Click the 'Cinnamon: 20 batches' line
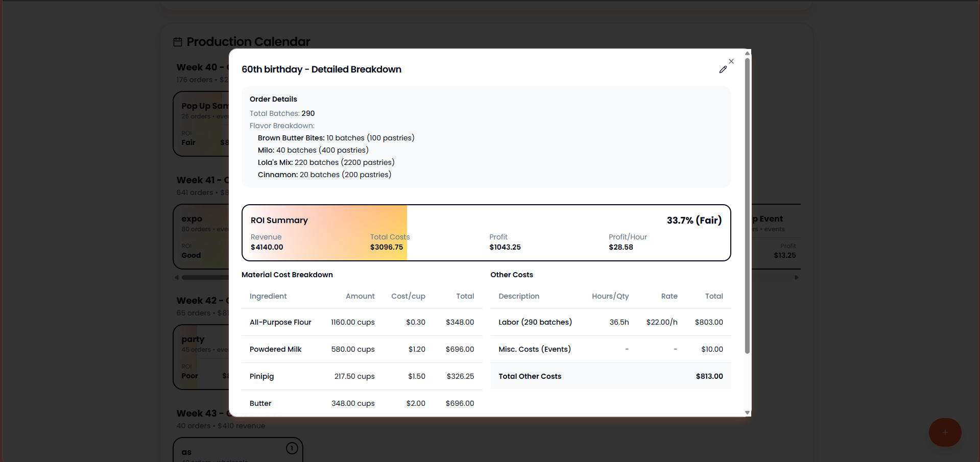 coord(324,175)
